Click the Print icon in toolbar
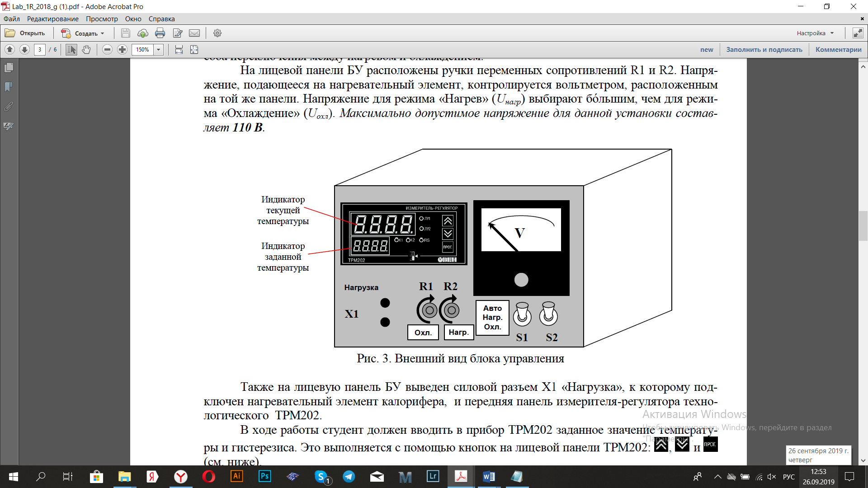 click(x=160, y=33)
